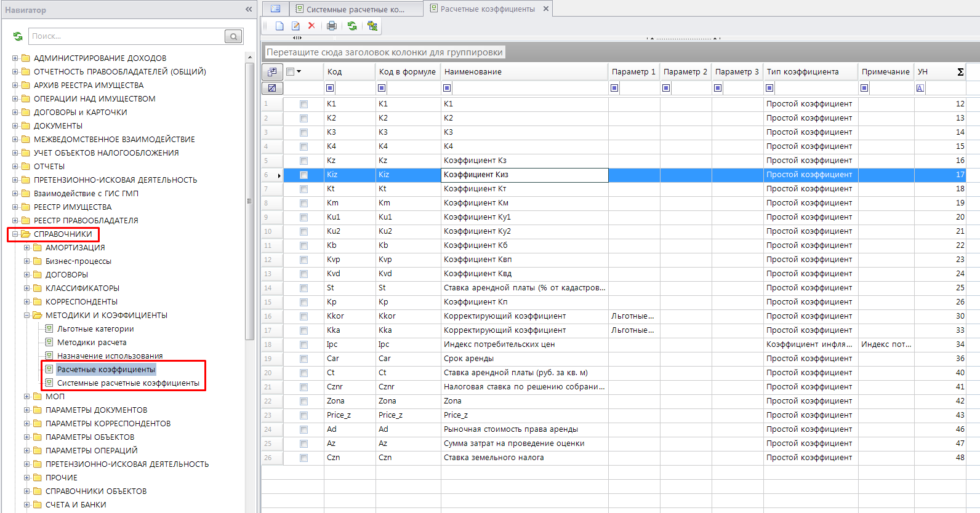Open the dropdown arrow next to header checkbox
980x513 pixels.
(x=299, y=71)
